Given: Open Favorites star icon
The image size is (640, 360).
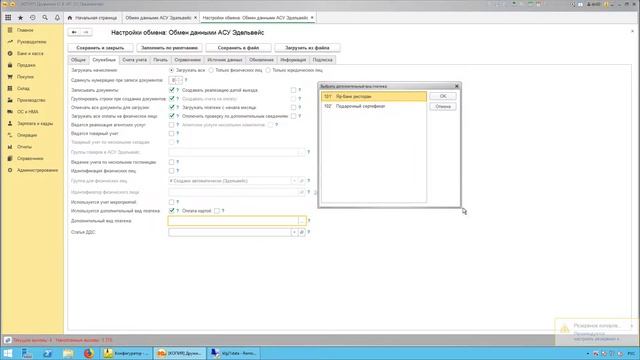Looking at the screenshot, I should 20,18.
